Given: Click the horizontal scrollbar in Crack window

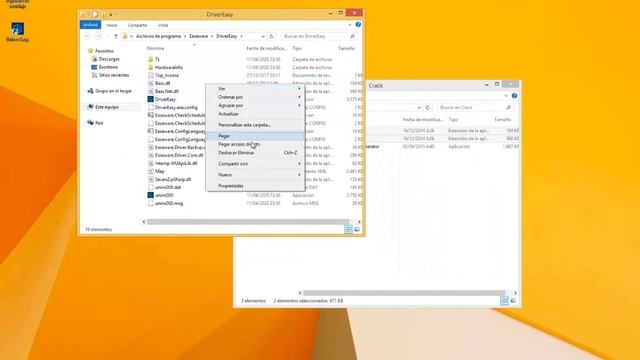Looking at the screenshot, I should [x=404, y=293].
